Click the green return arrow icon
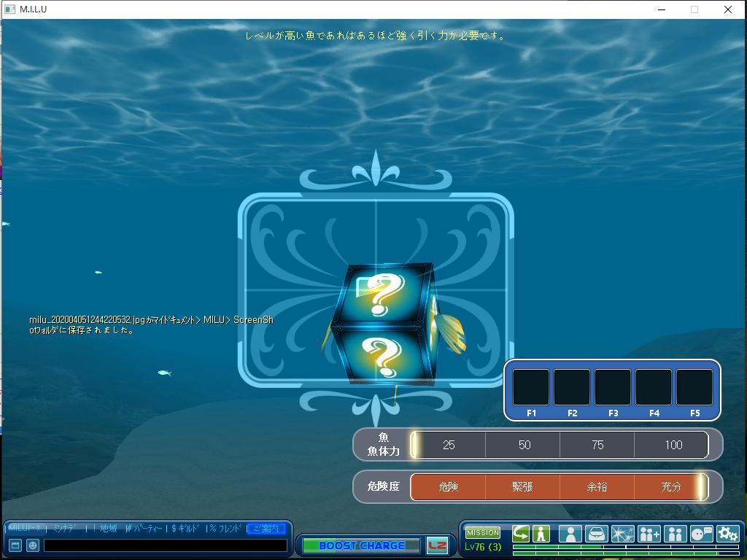 click(x=521, y=534)
